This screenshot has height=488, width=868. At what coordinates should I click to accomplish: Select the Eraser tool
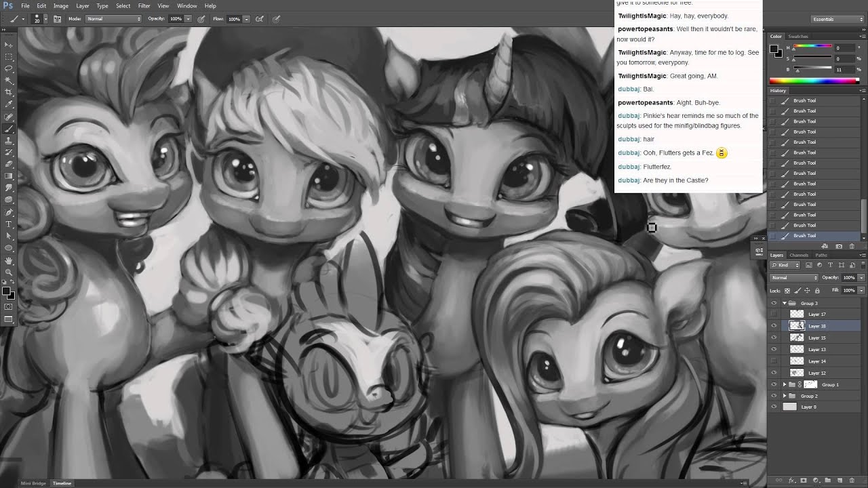[9, 164]
